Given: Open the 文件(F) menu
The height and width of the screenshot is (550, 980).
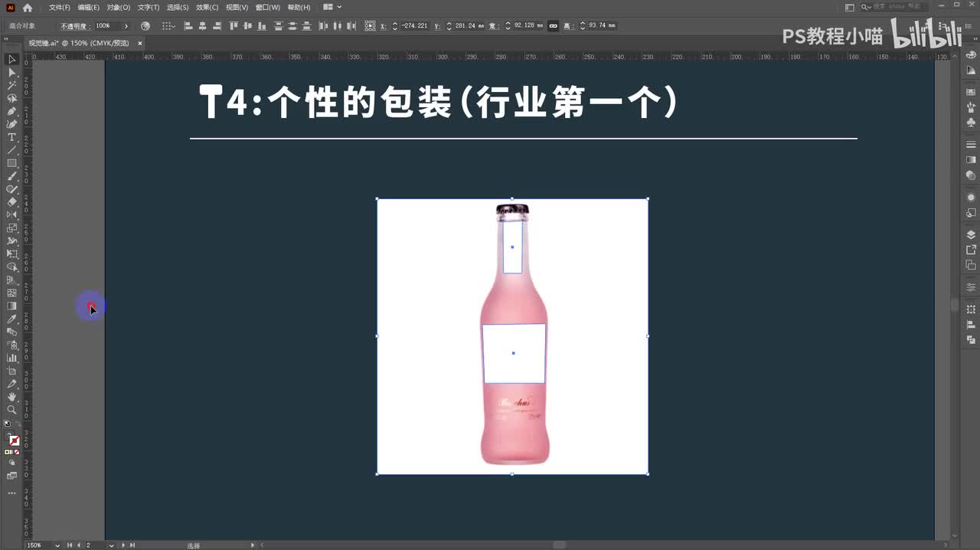Looking at the screenshot, I should click(x=60, y=8).
